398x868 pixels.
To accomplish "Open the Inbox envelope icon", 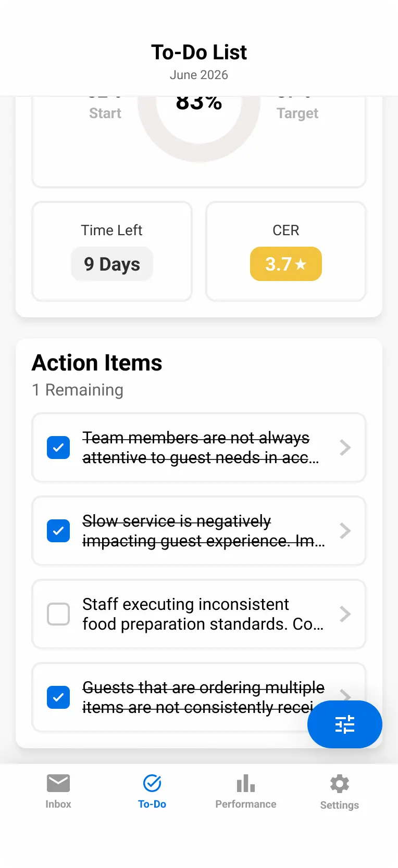I will (58, 783).
